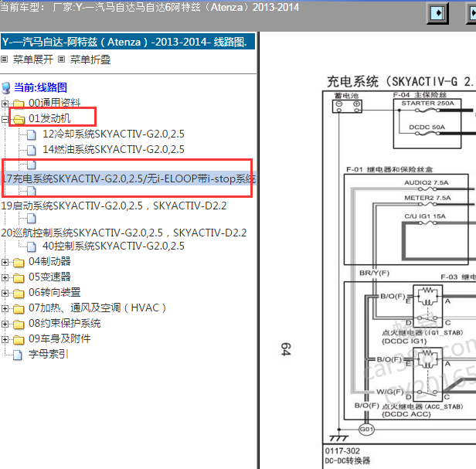Expand the 04制动器 folder node

click(x=5, y=262)
